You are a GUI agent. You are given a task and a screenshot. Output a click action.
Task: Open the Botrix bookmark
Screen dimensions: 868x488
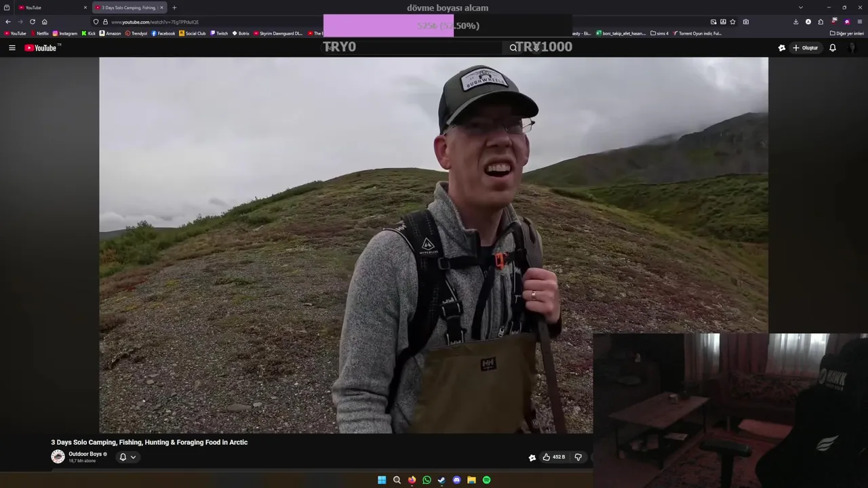pos(241,33)
